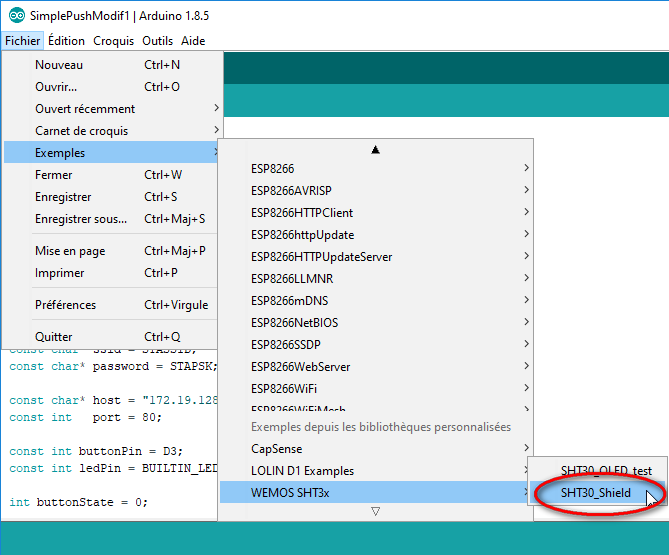Click the 'int buttonState = 0;' line
Image resolution: width=669 pixels, height=555 pixels.
(79, 503)
